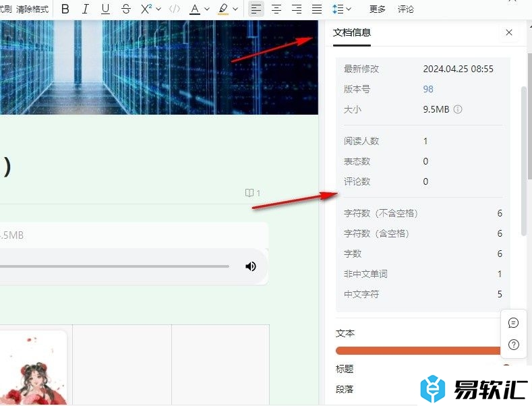The width and height of the screenshot is (532, 406).
Task: Open line spacing options
Action: (338, 9)
